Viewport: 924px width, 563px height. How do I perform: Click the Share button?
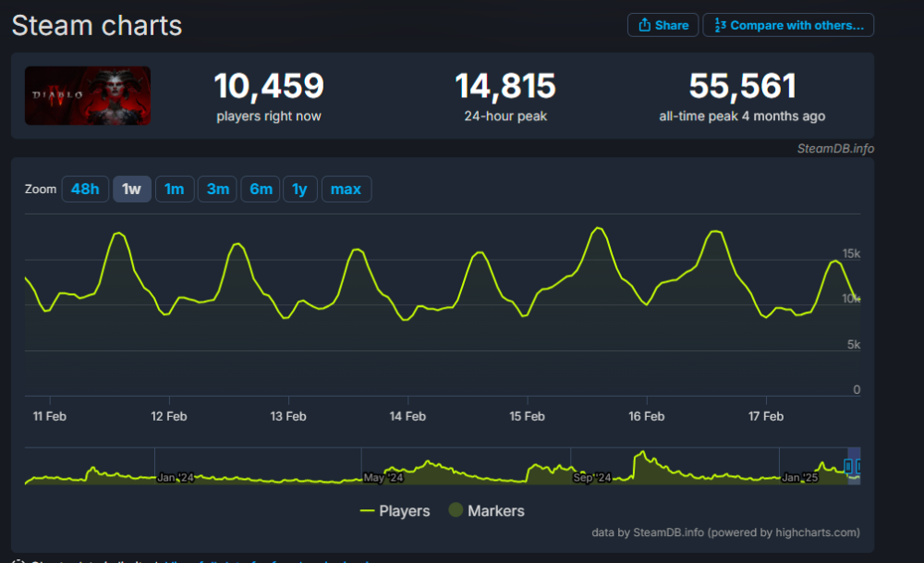coord(663,25)
